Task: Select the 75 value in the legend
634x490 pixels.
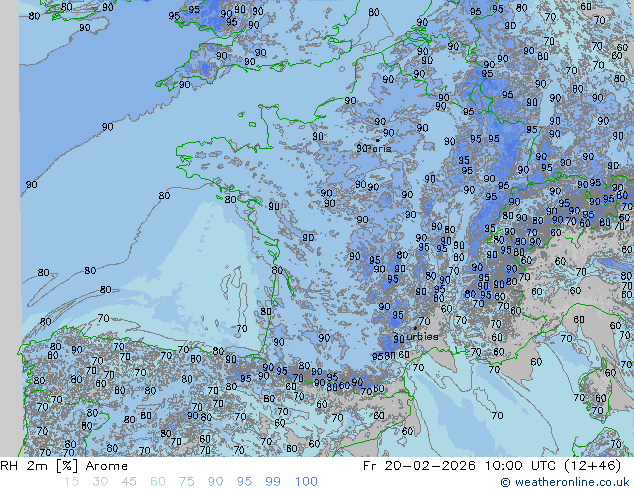Action: click(x=186, y=482)
